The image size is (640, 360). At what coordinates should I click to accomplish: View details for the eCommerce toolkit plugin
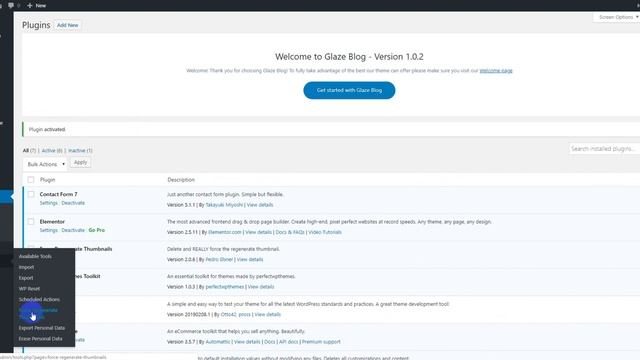click(x=247, y=342)
